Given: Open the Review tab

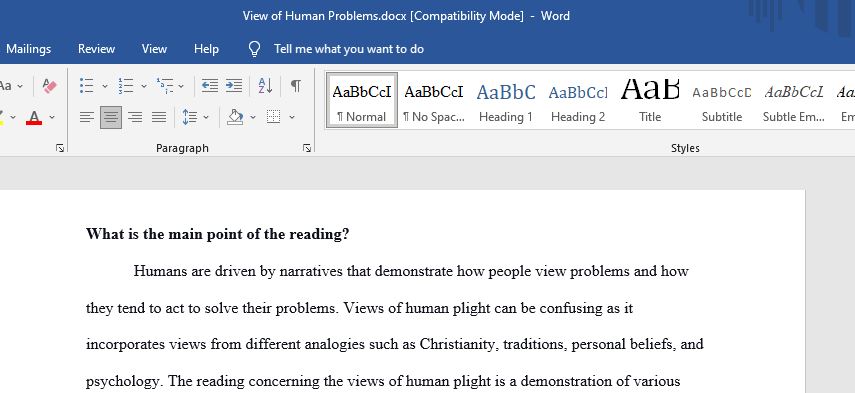Looking at the screenshot, I should 97,49.
